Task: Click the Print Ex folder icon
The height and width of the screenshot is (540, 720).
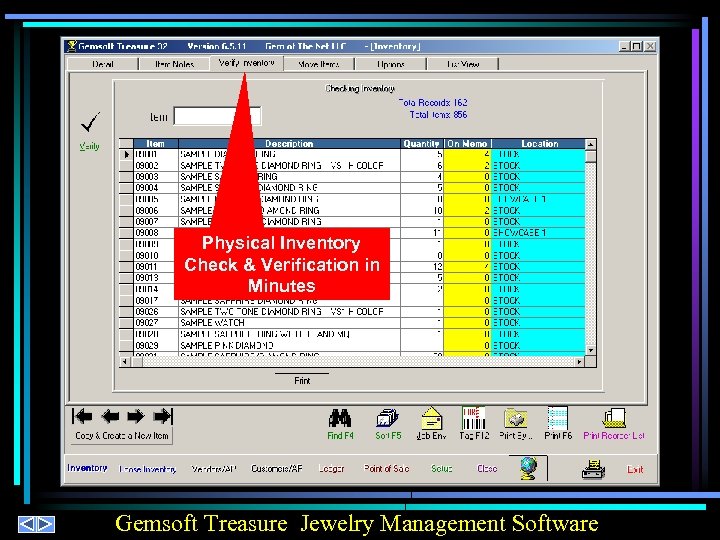Action: [516, 418]
